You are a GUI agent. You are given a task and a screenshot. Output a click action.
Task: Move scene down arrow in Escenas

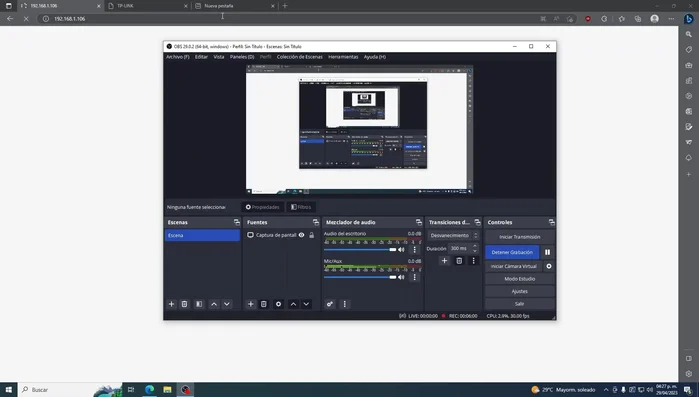point(227,304)
